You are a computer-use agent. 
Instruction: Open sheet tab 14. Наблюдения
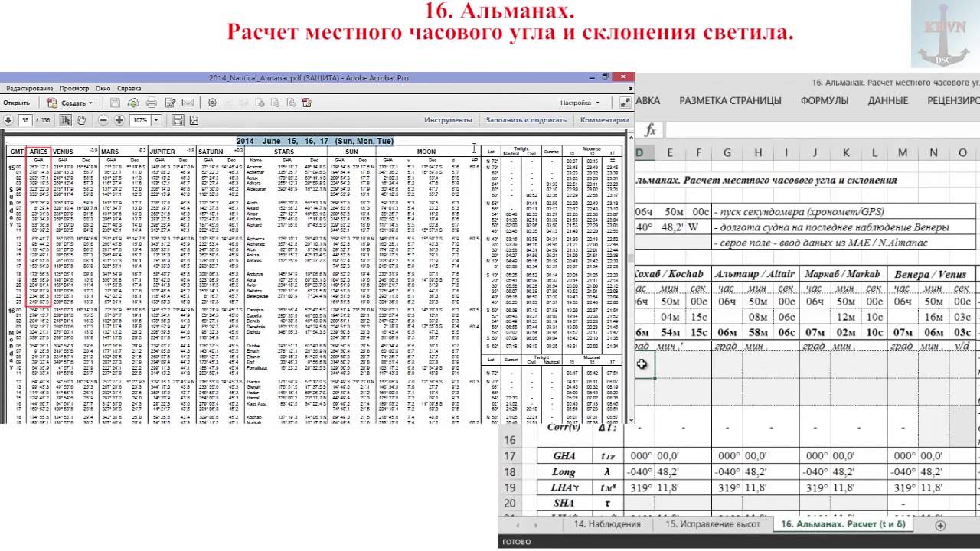[607, 524]
